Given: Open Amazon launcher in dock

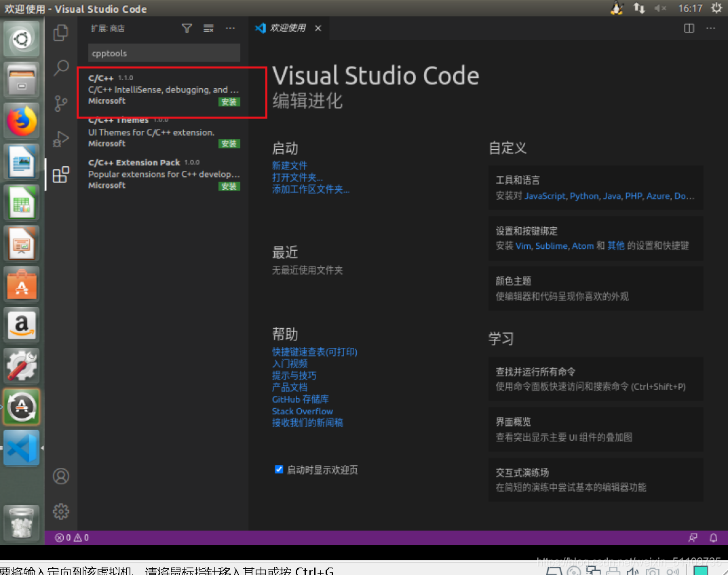Looking at the screenshot, I should point(21,325).
